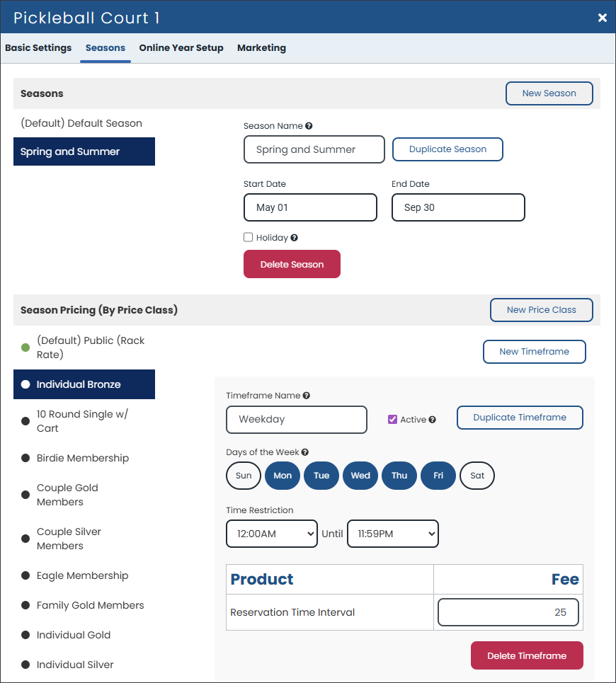This screenshot has height=683, width=616.
Task: Click the Timeframe Name help icon
Action: coord(307,396)
